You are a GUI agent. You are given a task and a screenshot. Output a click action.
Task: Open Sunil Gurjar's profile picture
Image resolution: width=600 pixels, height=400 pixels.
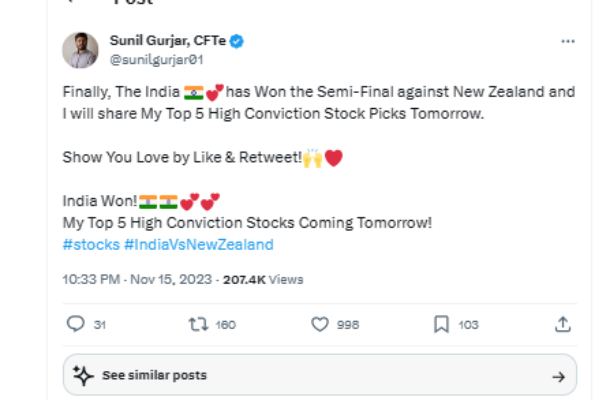(x=80, y=50)
